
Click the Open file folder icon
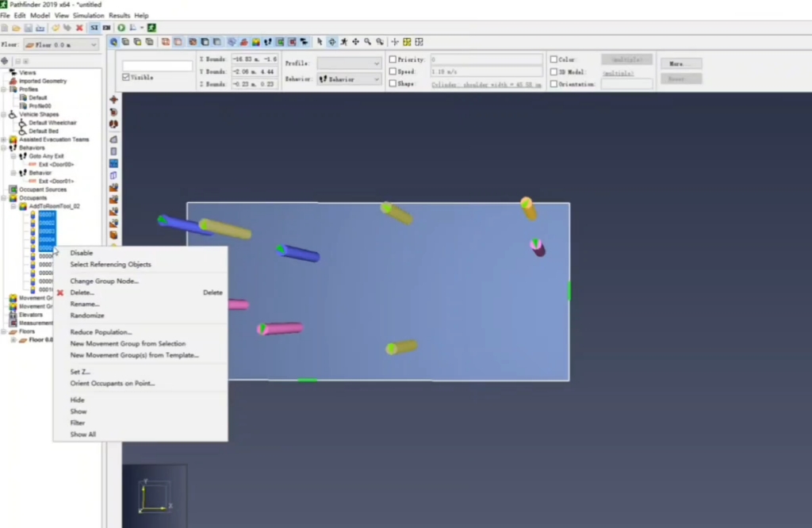click(16, 28)
